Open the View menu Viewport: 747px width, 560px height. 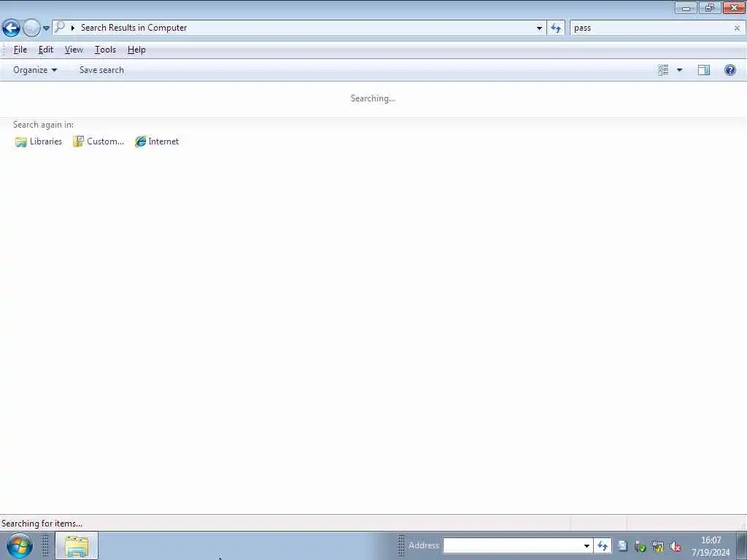pyautogui.click(x=74, y=50)
